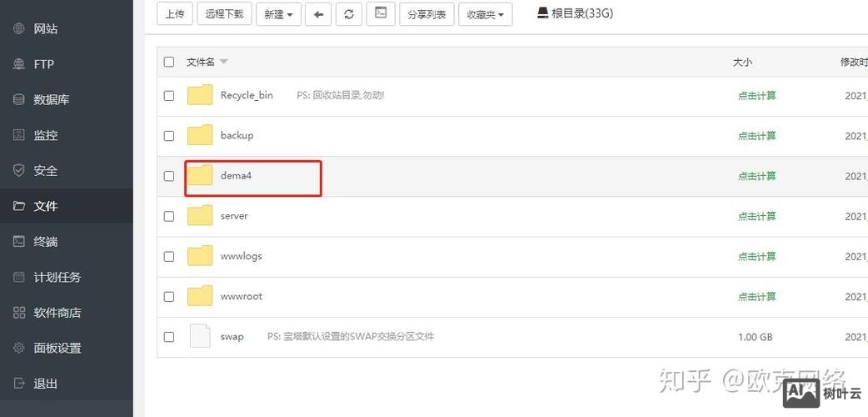Click the 终端 terminal icon in sidebar
The image size is (868, 417).
pyautogui.click(x=19, y=242)
